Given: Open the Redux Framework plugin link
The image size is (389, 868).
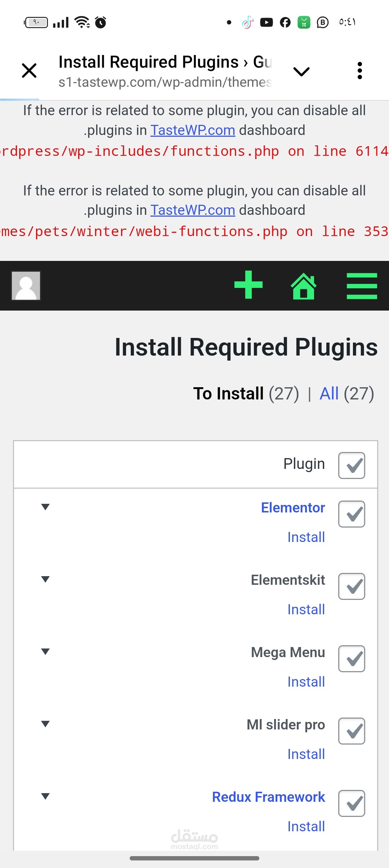Looking at the screenshot, I should (268, 797).
